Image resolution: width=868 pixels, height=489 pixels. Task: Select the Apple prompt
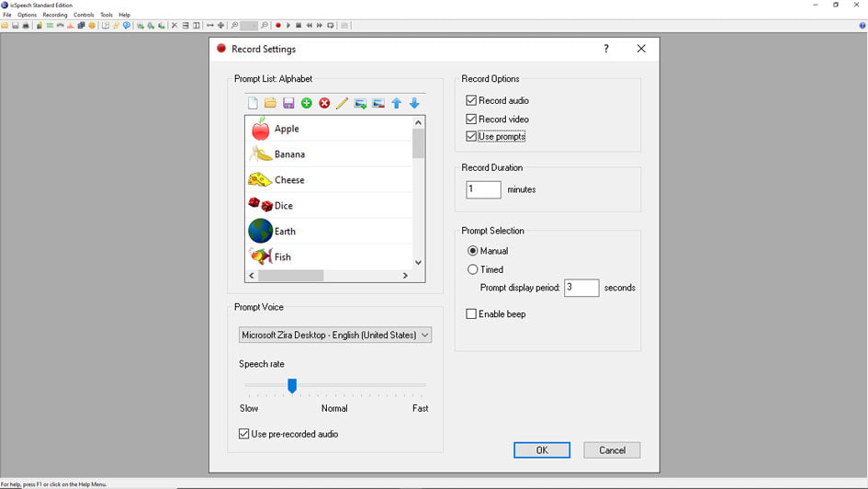330,129
